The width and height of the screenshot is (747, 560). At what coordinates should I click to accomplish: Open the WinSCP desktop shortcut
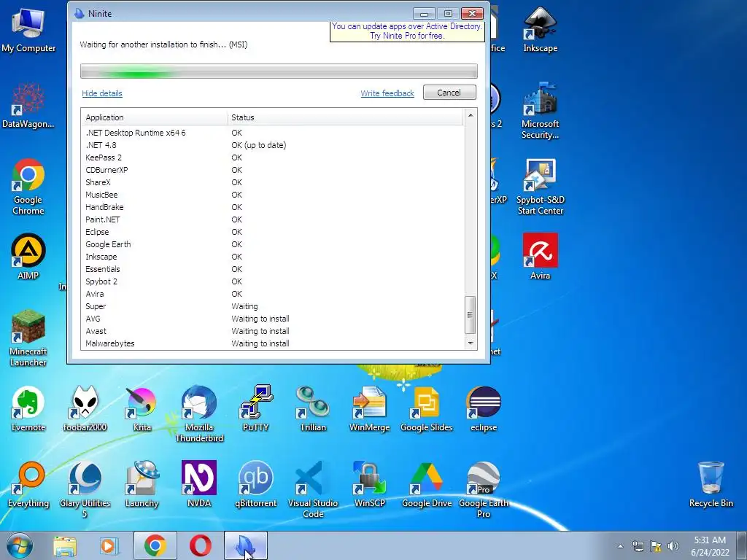[x=369, y=484]
